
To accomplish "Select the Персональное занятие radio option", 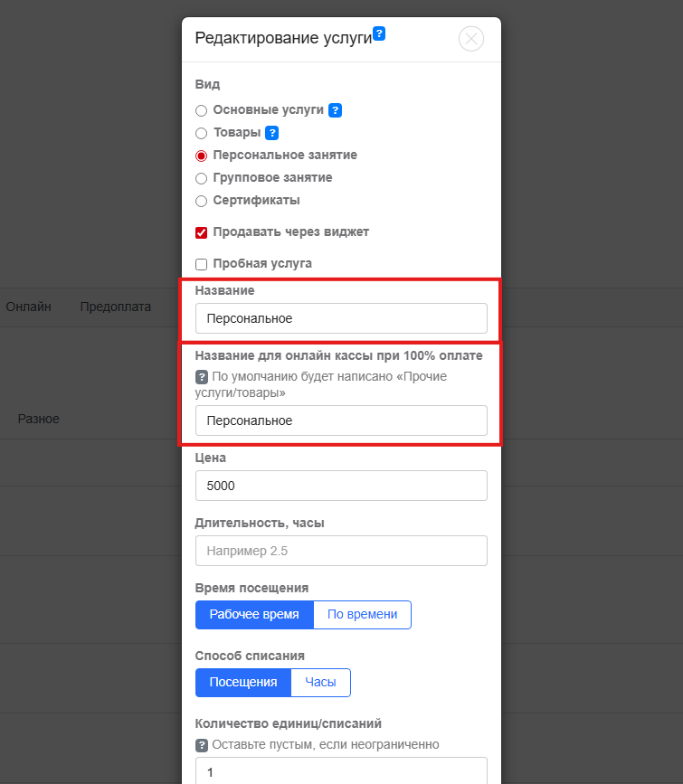I will (x=202, y=156).
